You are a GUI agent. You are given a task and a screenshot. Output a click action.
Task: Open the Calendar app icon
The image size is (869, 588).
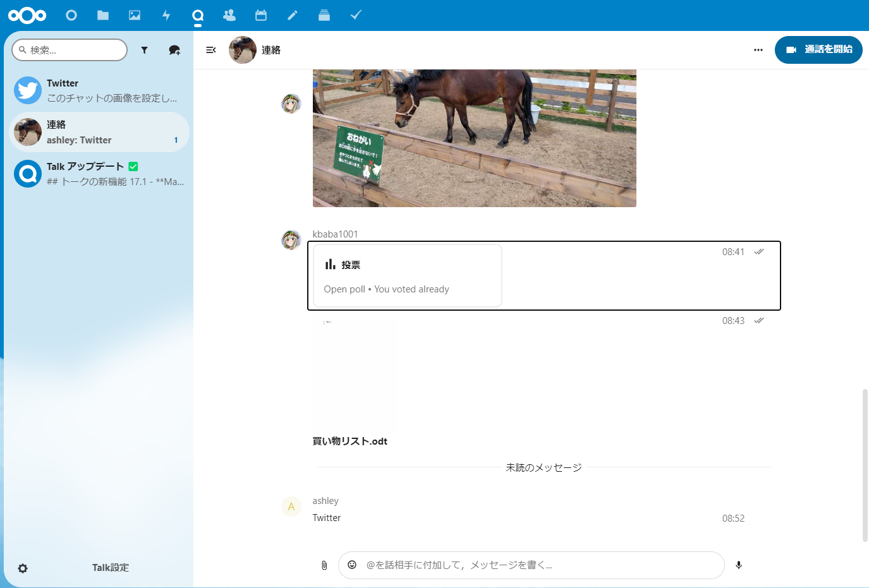(261, 15)
